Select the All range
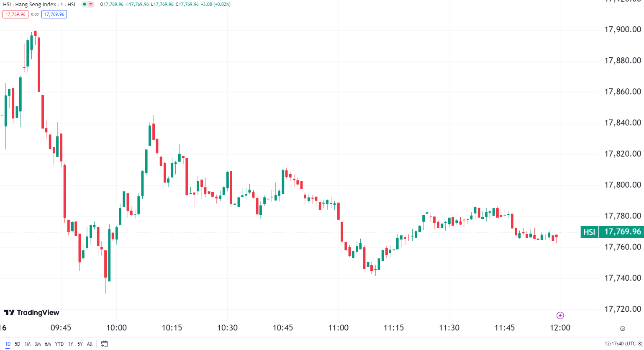This screenshot has width=644, height=350. [89, 344]
